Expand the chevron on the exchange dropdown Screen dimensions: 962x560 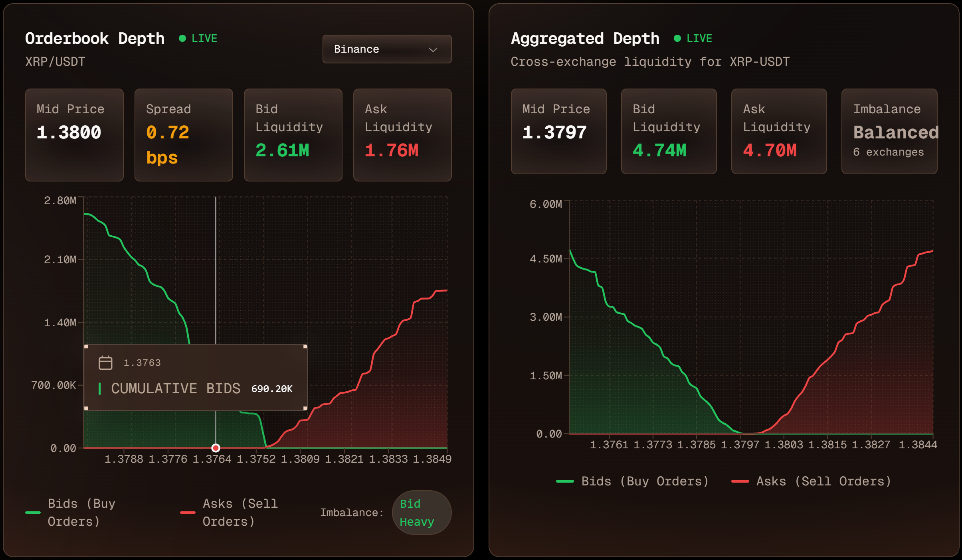click(434, 49)
